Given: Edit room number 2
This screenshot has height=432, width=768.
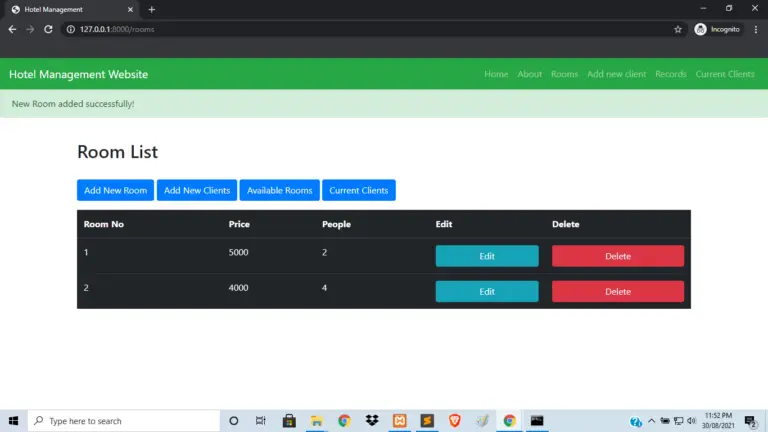Looking at the screenshot, I should [x=487, y=291].
